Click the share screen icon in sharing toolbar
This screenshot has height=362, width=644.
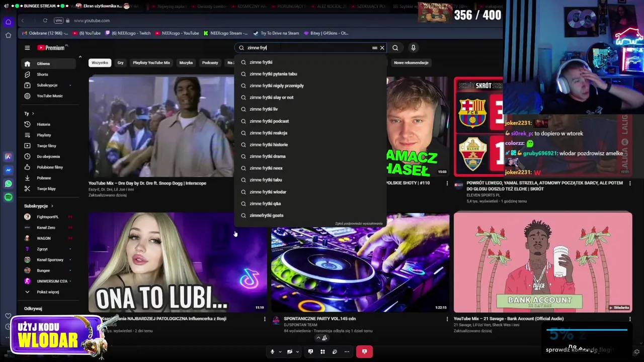click(310, 351)
